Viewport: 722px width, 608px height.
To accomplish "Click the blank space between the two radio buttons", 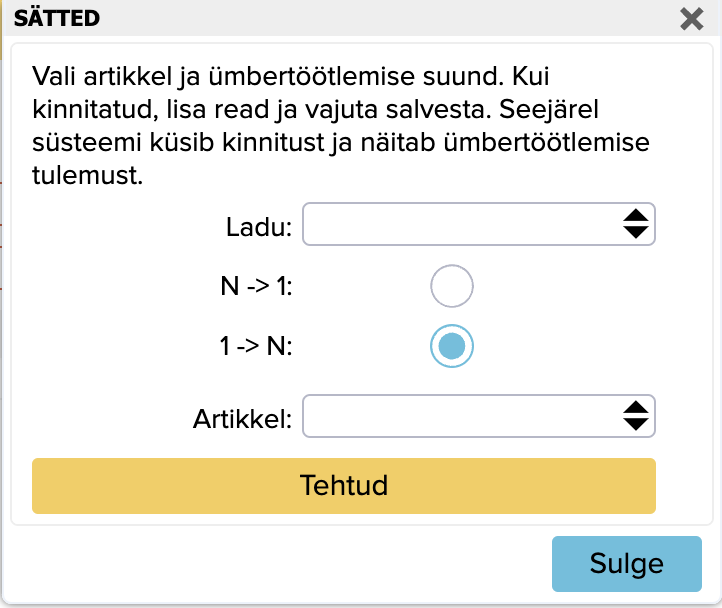I will (451, 316).
